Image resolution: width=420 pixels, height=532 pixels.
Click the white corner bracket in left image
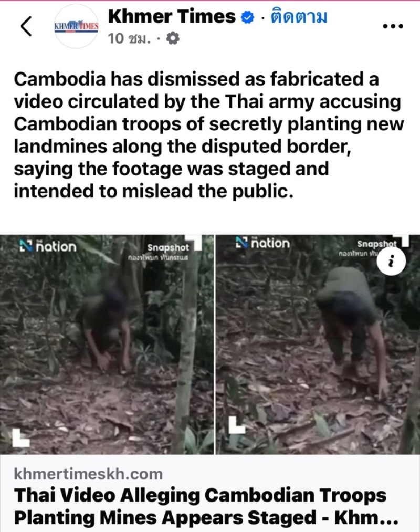point(20,438)
